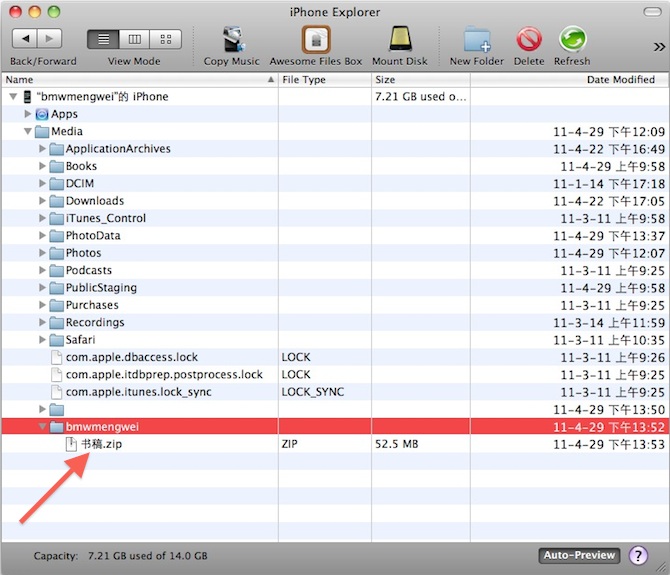Expand the PhotoData folder
The height and width of the screenshot is (575, 670).
coord(42,235)
